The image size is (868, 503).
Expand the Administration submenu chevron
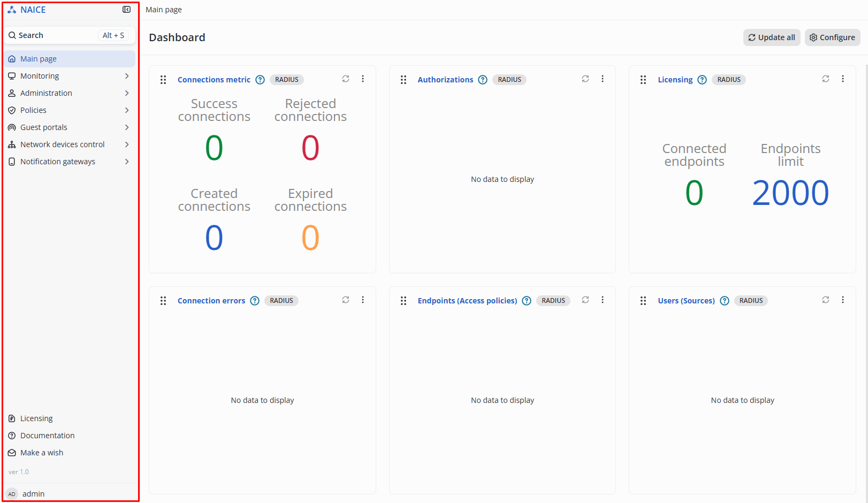(x=127, y=93)
